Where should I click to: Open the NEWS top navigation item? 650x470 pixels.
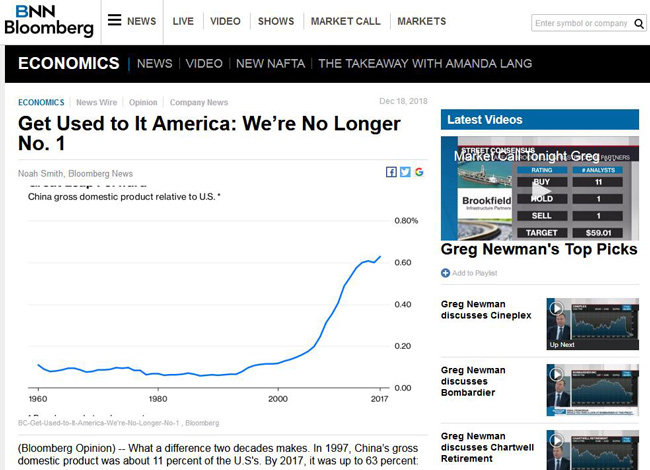141,21
